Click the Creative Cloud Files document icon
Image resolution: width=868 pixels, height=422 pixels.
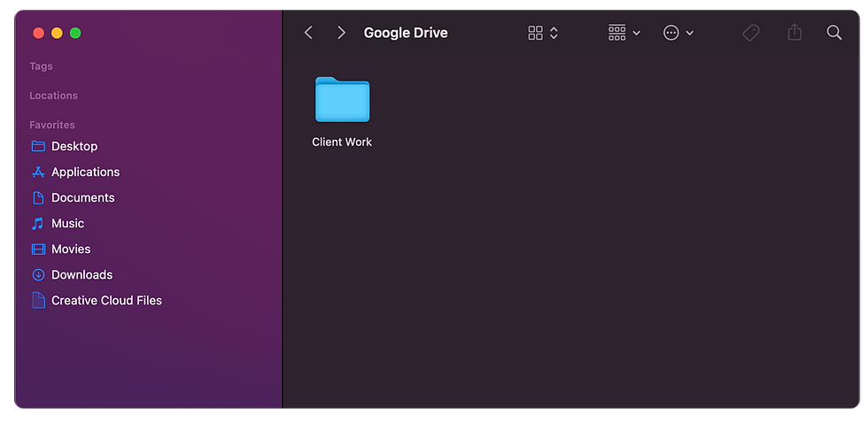coord(38,300)
